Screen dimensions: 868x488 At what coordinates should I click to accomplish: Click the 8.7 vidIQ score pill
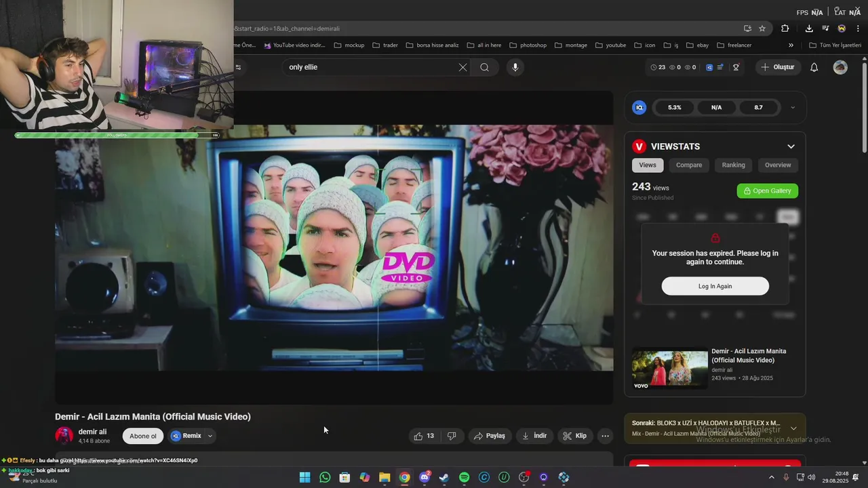pyautogui.click(x=758, y=107)
